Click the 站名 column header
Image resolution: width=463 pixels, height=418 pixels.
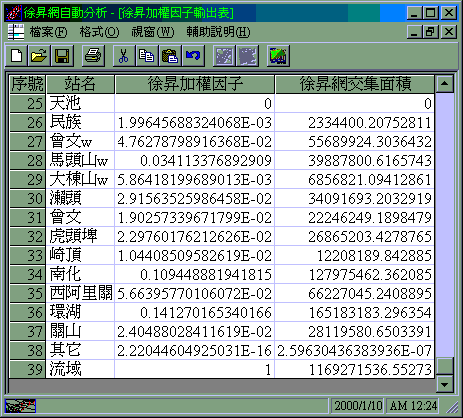[x=80, y=84]
